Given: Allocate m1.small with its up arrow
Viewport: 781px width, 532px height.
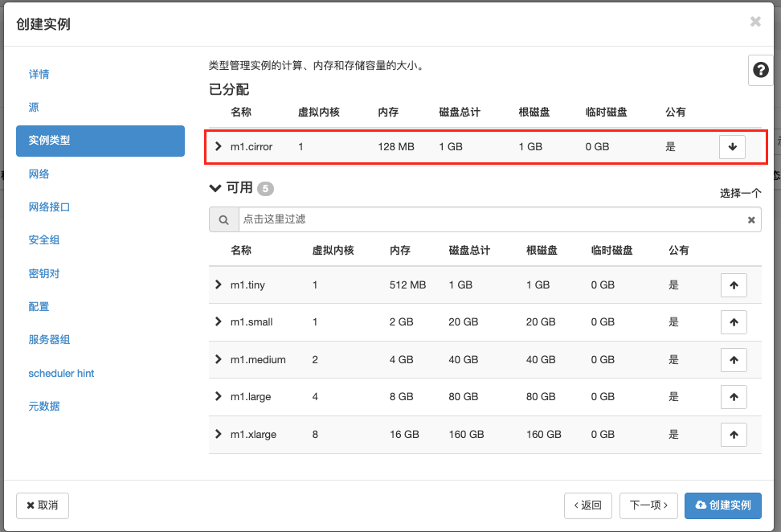Looking at the screenshot, I should coord(734,322).
